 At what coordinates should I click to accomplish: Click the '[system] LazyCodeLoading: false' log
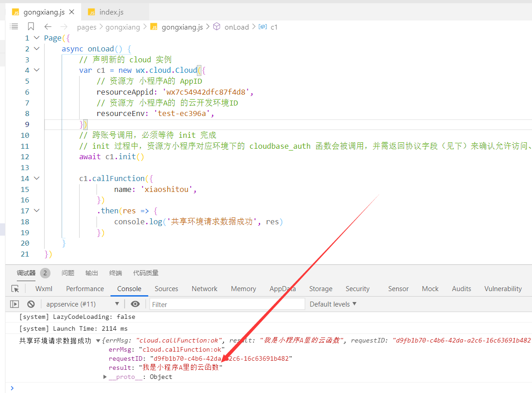coord(77,317)
